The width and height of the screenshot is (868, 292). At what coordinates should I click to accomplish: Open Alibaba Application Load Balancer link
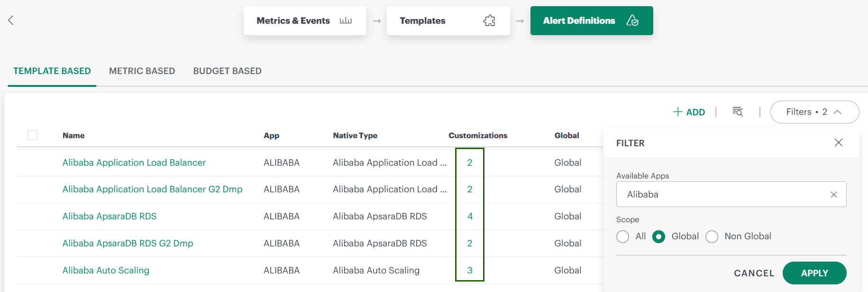coord(134,162)
